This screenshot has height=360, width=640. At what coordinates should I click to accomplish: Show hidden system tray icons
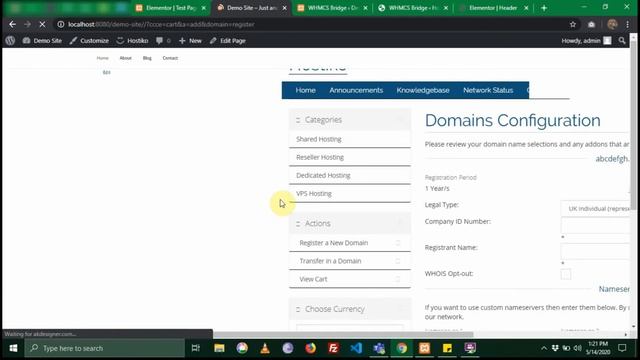544,348
